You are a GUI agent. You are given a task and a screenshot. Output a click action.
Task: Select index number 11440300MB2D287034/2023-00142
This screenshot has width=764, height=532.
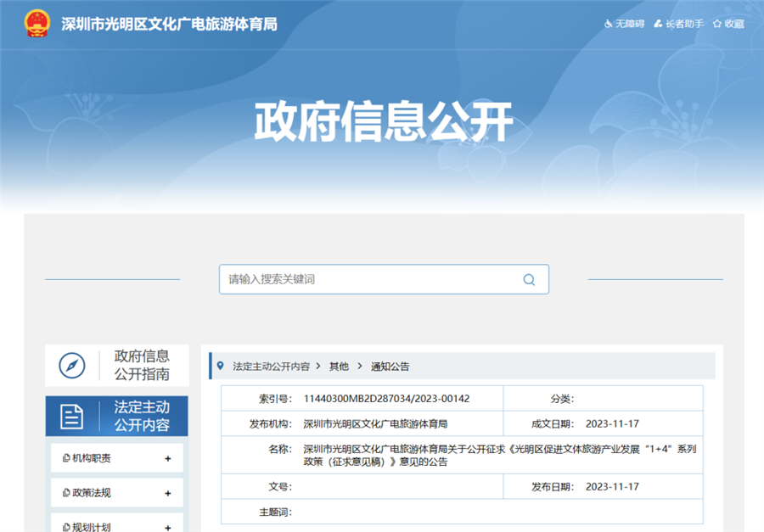386,399
